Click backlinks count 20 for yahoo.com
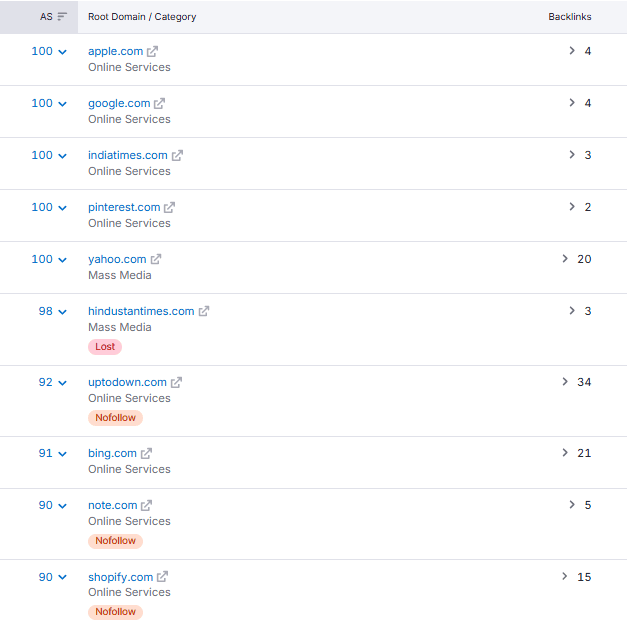 (x=584, y=259)
